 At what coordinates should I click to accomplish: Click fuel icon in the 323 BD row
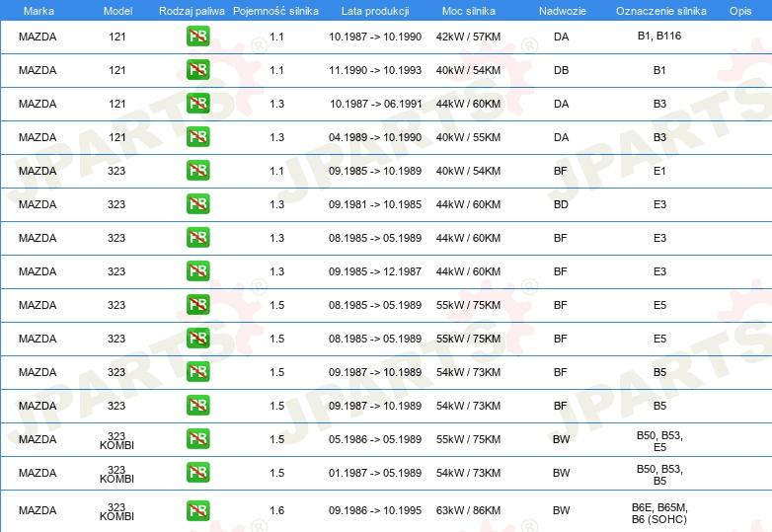point(197,203)
